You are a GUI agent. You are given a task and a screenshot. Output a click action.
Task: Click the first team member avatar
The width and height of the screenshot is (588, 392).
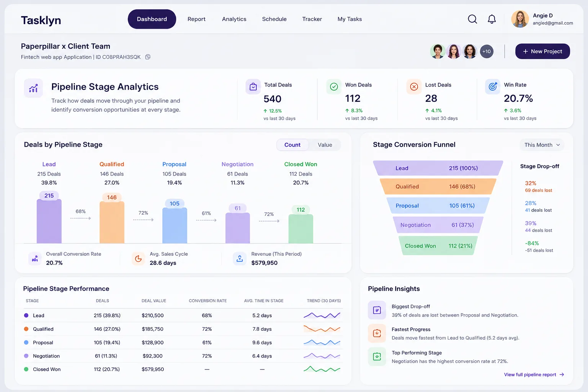pos(437,51)
